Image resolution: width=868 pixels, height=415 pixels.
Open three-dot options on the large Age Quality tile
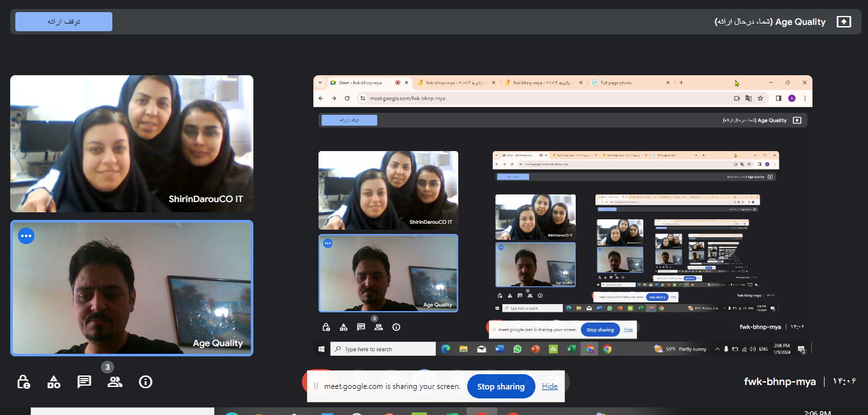click(26, 236)
